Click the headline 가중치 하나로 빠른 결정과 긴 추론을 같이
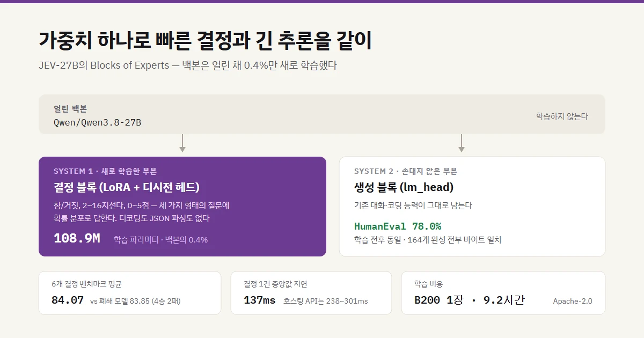 (205, 41)
